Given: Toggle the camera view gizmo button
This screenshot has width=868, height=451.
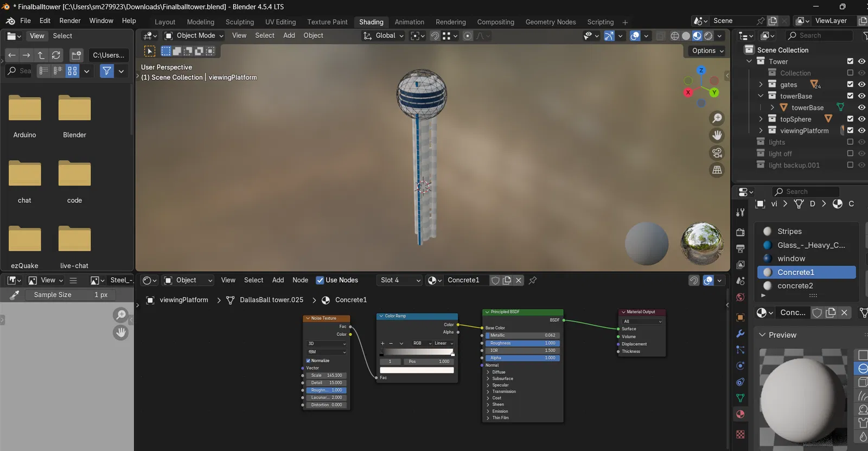Looking at the screenshot, I should click(717, 153).
